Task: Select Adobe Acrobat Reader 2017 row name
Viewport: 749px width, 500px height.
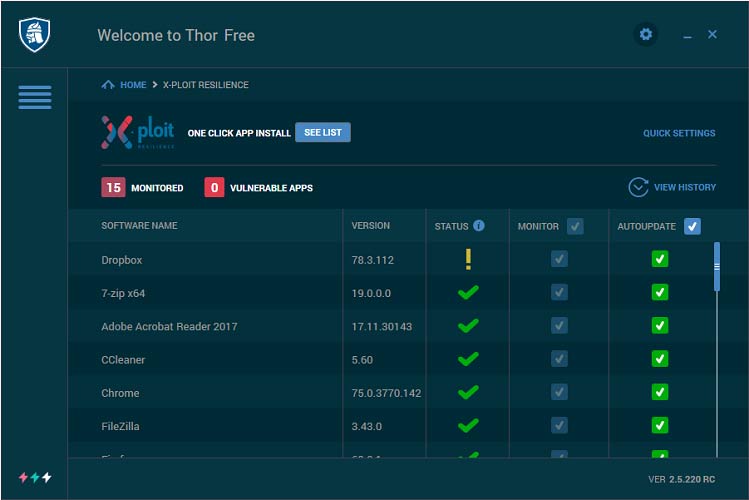Action: 169,327
